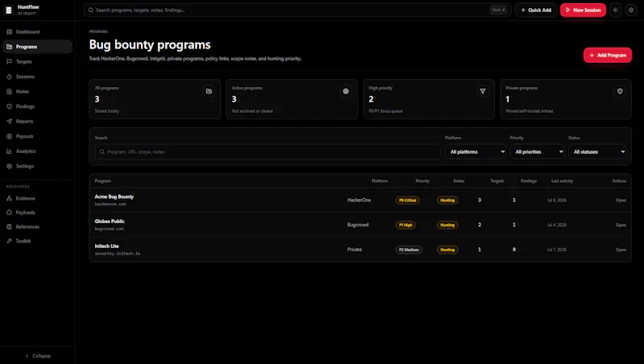The height and width of the screenshot is (364, 644).
Task: Open the Dashboard page
Action: [37, 31]
